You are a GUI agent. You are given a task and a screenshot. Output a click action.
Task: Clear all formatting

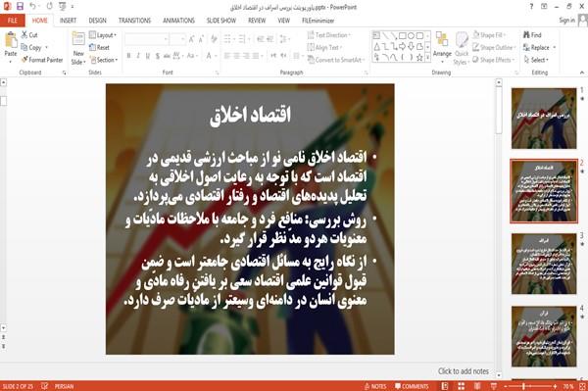(x=214, y=39)
